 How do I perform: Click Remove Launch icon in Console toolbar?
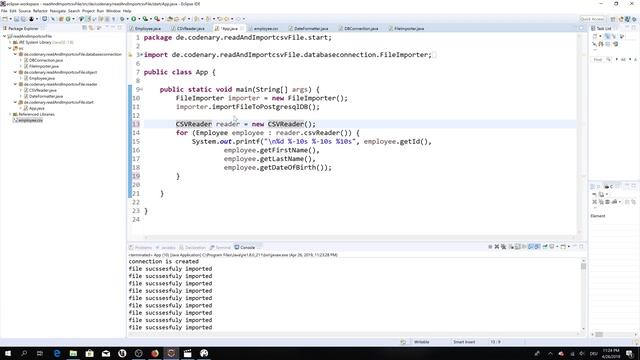pyautogui.click(x=497, y=247)
